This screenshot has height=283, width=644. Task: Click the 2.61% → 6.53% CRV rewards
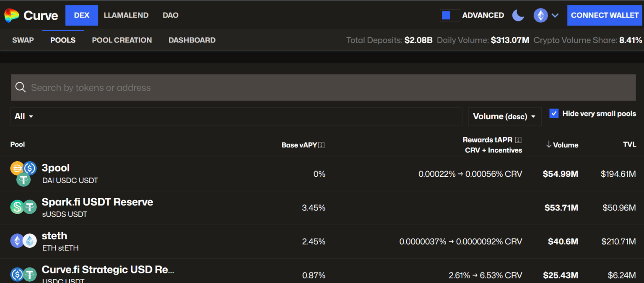pos(486,275)
